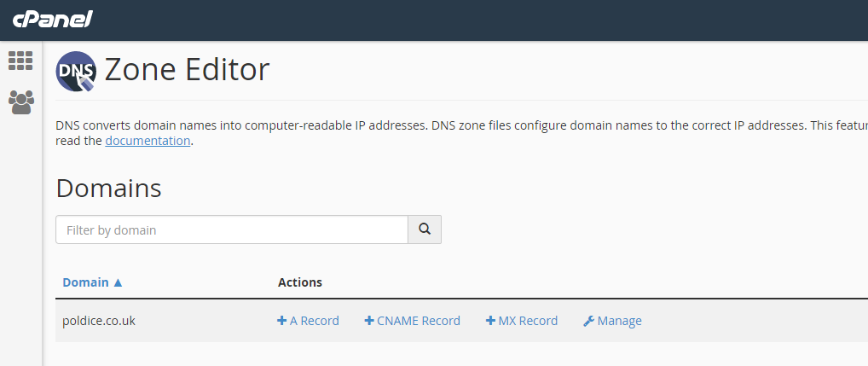This screenshot has width=868, height=366.
Task: Click the Zone Editor page title
Action: pyautogui.click(x=187, y=70)
